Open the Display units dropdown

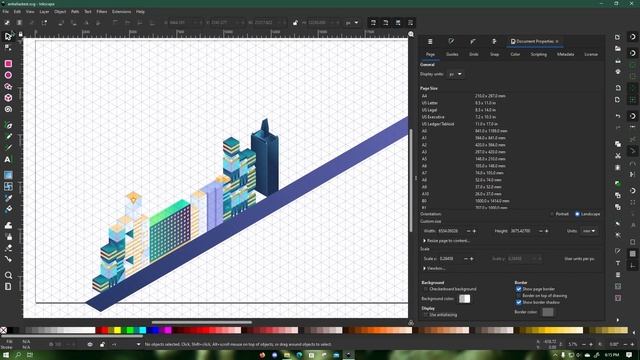456,74
